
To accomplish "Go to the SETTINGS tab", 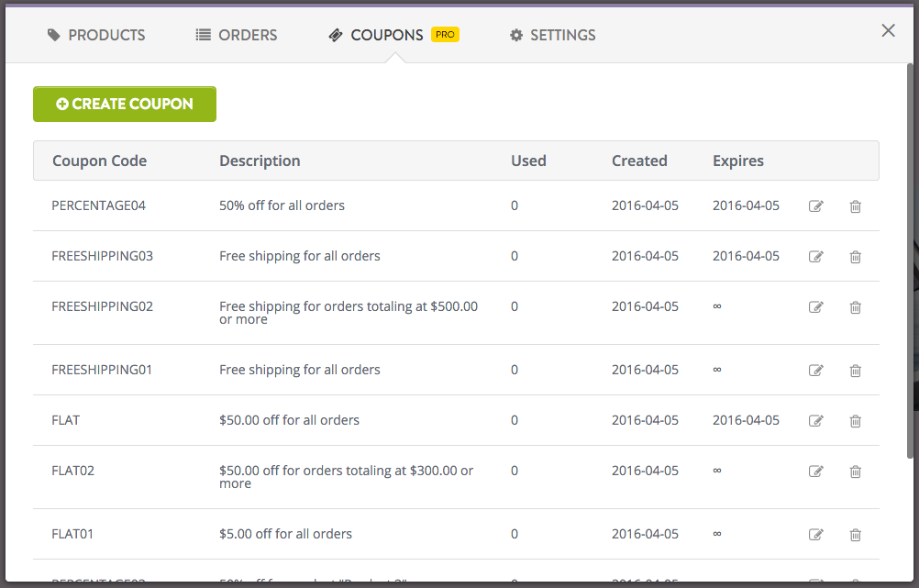I will pyautogui.click(x=552, y=35).
